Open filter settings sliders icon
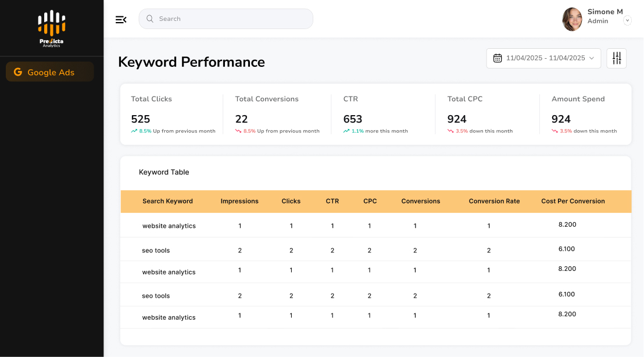Image resolution: width=644 pixels, height=357 pixels. (x=617, y=58)
